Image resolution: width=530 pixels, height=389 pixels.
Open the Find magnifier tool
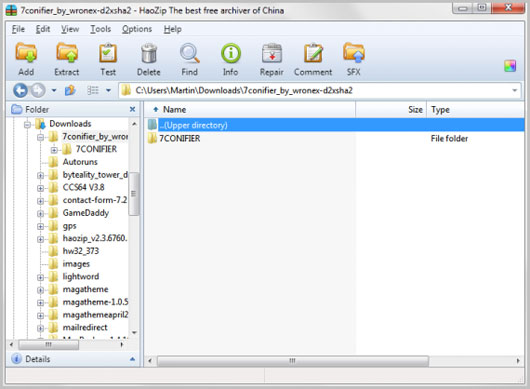click(190, 54)
